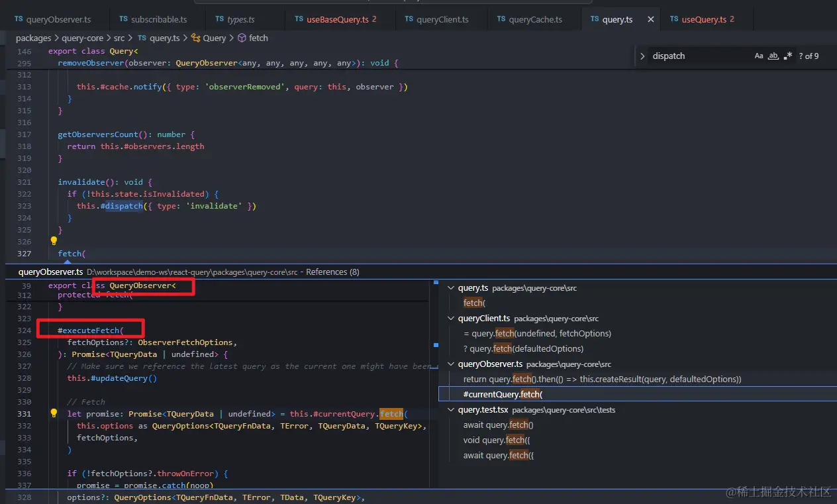Click the lightbulb icon at line 326
The image size is (837, 504).
(x=54, y=241)
